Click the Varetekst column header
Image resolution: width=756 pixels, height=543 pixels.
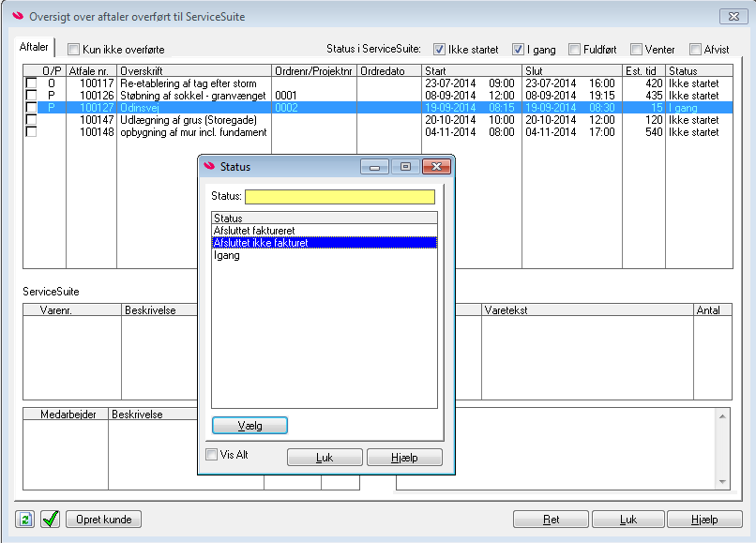pyautogui.click(x=587, y=310)
